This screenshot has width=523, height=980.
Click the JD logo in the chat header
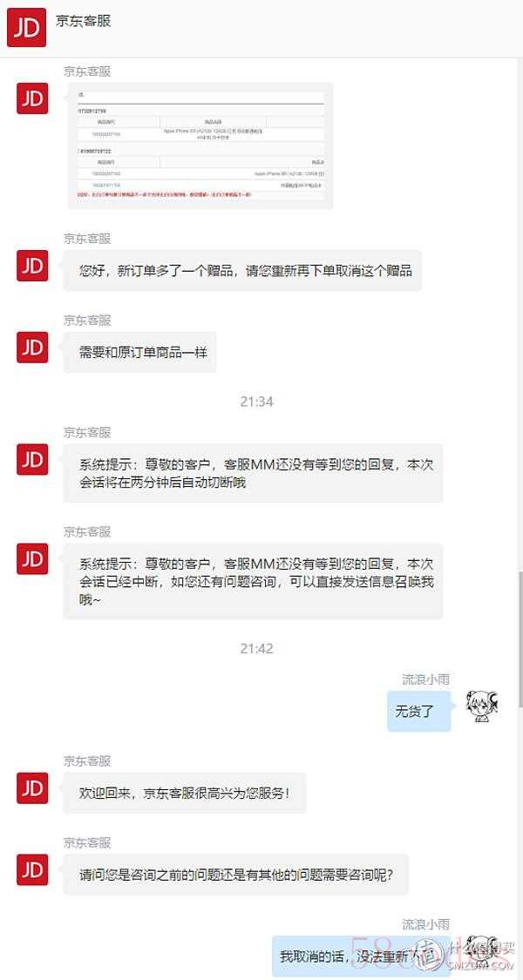26,28
